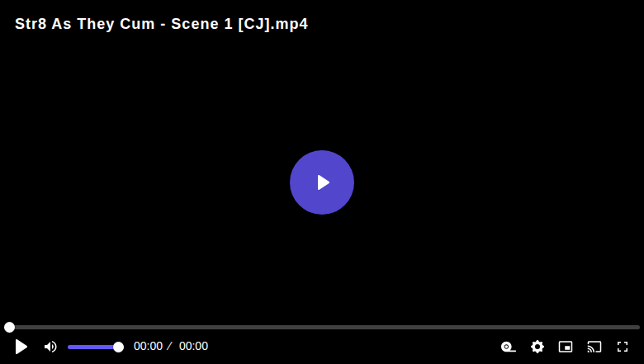Start playback with the bottom-bar play icon
The width and height of the screenshot is (644, 364).
[x=21, y=347]
